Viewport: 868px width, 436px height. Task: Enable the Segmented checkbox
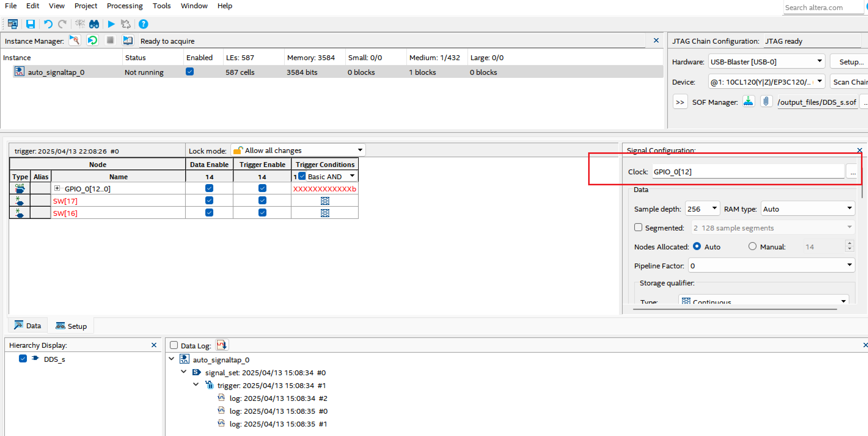coord(638,227)
